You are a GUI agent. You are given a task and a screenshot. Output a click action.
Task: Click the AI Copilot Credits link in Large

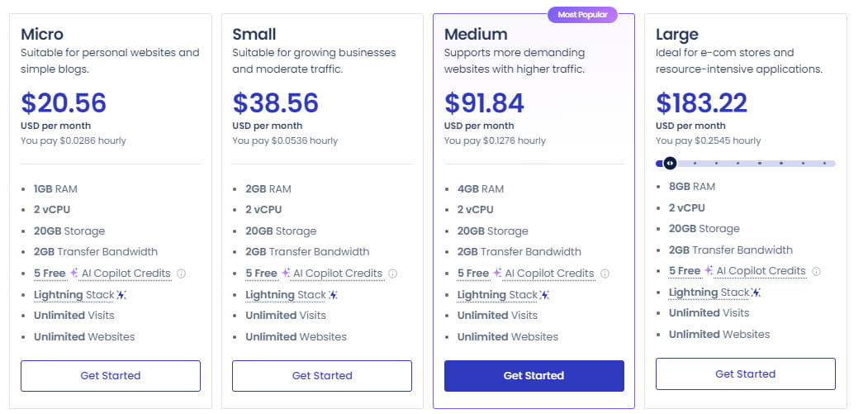[x=761, y=271]
